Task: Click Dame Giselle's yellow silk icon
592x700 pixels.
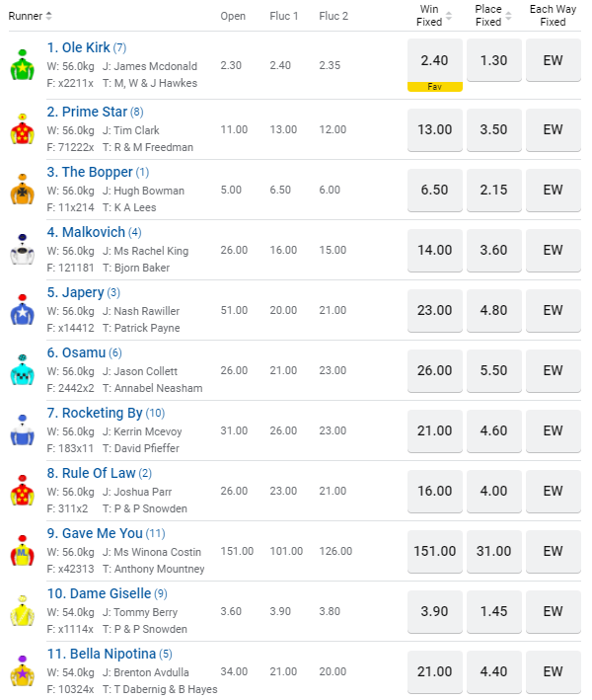Action: click(22, 612)
